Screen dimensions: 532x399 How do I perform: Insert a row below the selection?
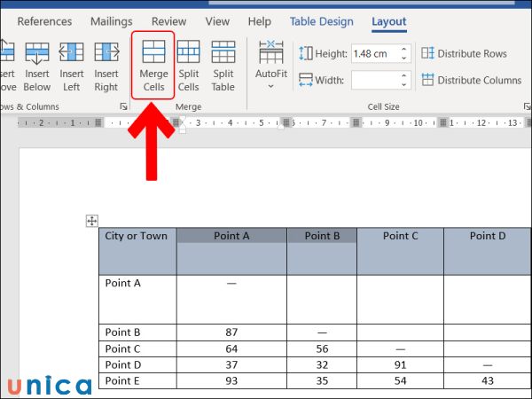[x=37, y=65]
